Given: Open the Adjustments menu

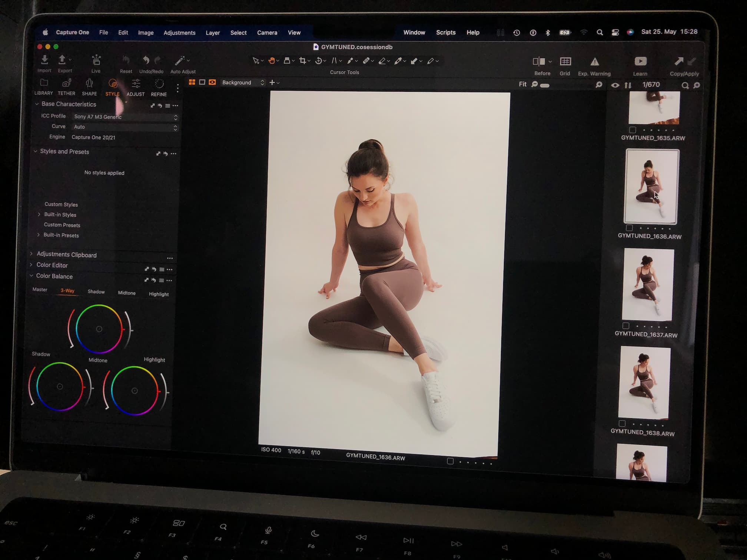Looking at the screenshot, I should pyautogui.click(x=179, y=33).
